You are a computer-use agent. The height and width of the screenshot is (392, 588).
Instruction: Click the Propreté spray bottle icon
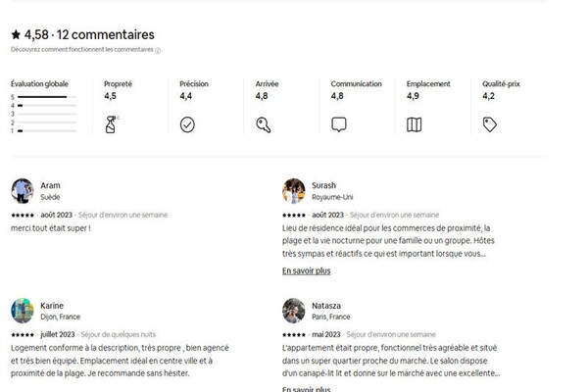(111, 124)
